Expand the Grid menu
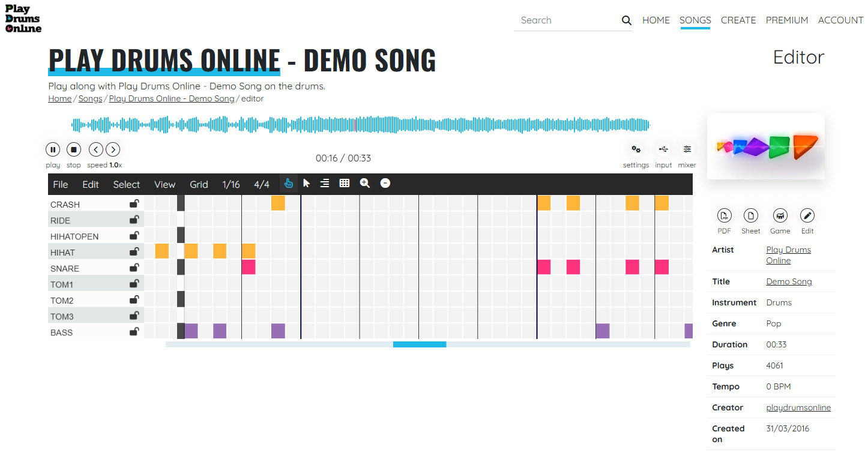This screenshot has width=868, height=462. pos(199,184)
